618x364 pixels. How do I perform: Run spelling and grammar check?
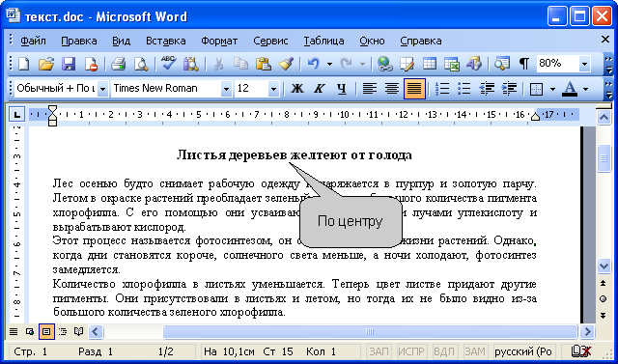168,64
